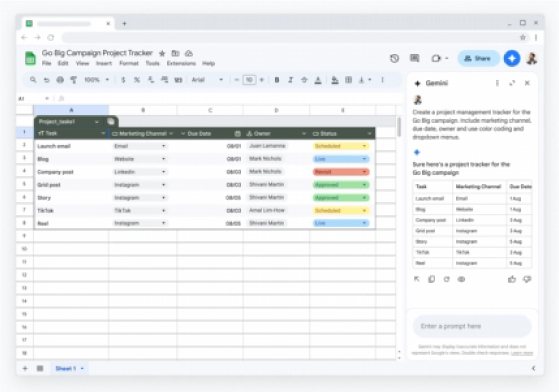Viewport: 559px width, 392px height.
Task: Click the thumbs down feedback icon
Action: 527,279
